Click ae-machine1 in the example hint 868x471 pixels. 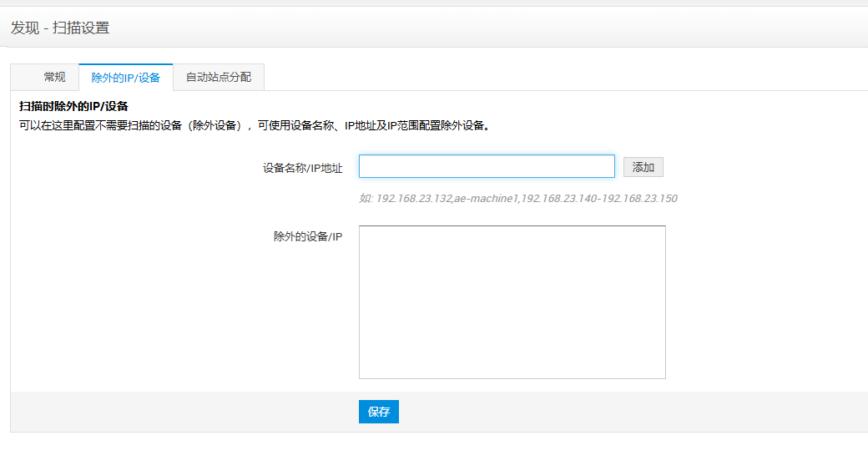point(487,199)
